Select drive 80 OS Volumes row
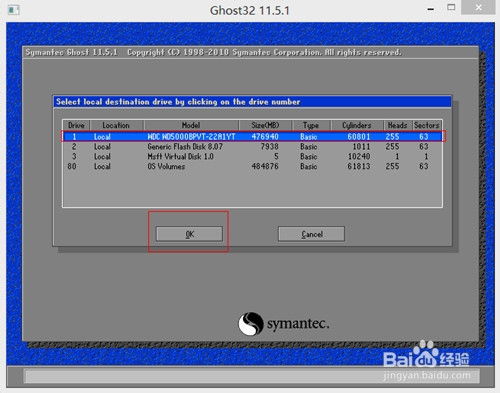Image resolution: width=500 pixels, height=393 pixels. click(253, 166)
